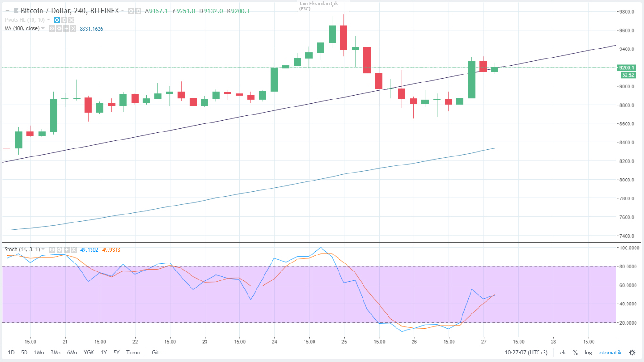Click the A9157.1 open price value

tap(157, 11)
